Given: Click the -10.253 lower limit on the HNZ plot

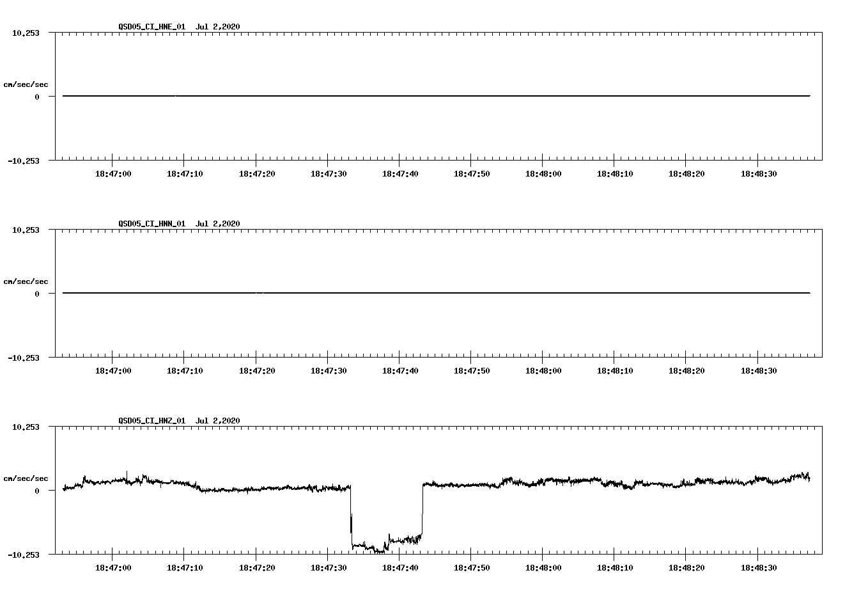Looking at the screenshot, I should coord(24,555).
